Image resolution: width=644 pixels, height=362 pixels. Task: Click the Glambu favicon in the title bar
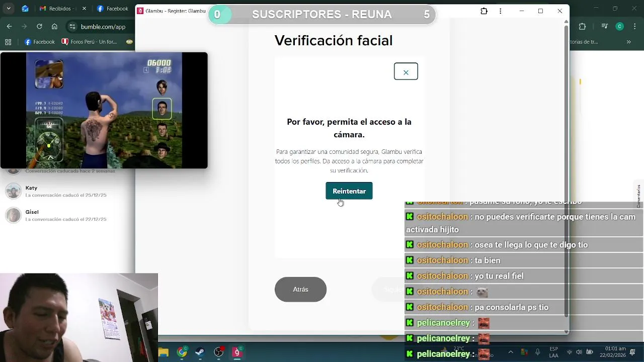pos(140,11)
